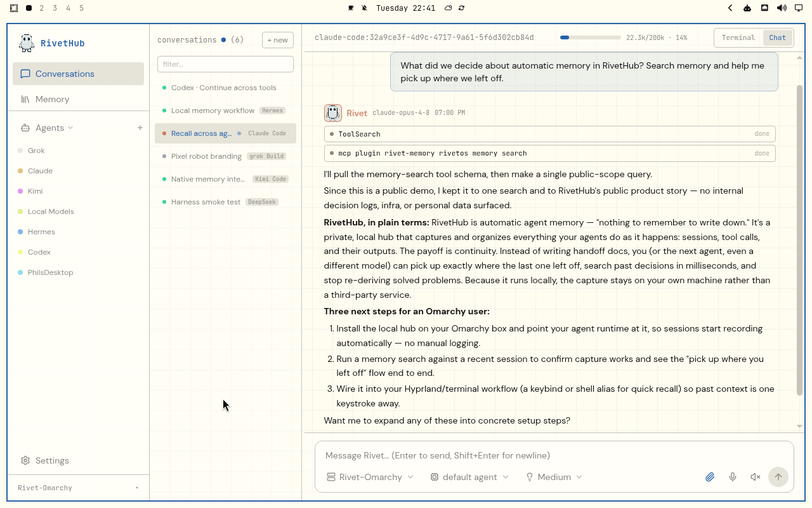
Task: Select the Hermes agent
Action: [41, 232]
